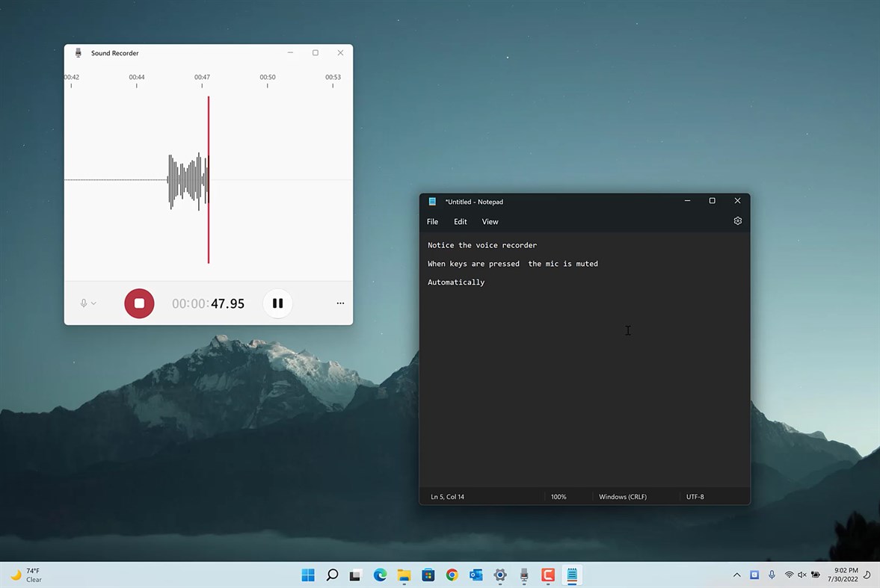This screenshot has width=880, height=588.
Task: Open the more options (...) menu in Sound Recorder
Action: pyautogui.click(x=340, y=303)
